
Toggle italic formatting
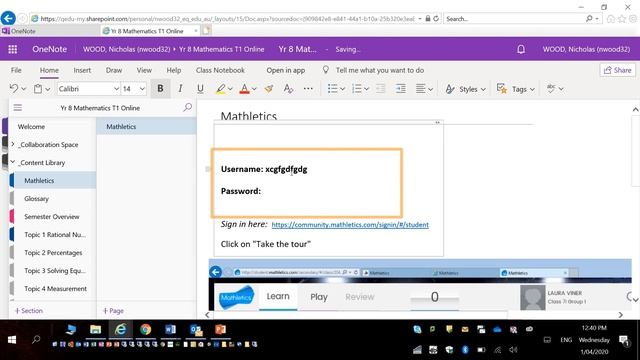180,89
